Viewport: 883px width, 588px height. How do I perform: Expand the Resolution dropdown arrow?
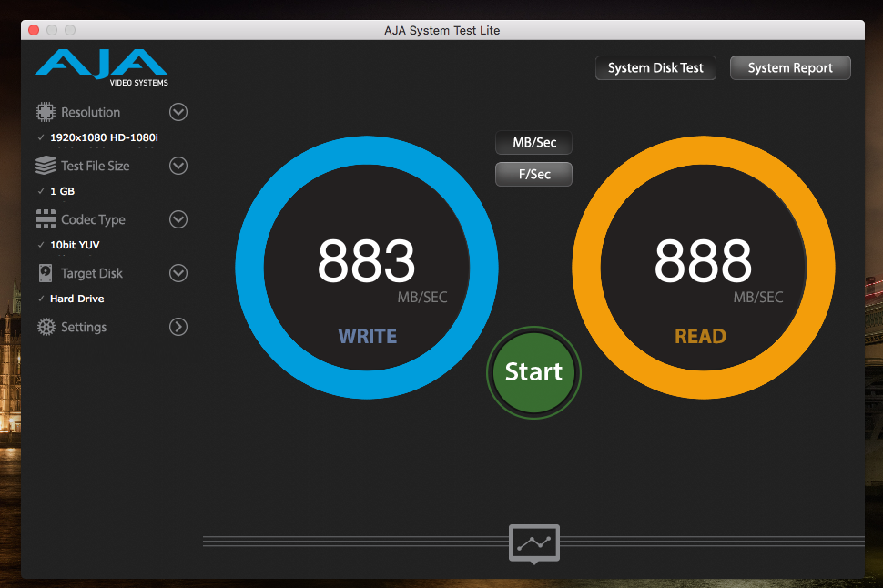[178, 112]
